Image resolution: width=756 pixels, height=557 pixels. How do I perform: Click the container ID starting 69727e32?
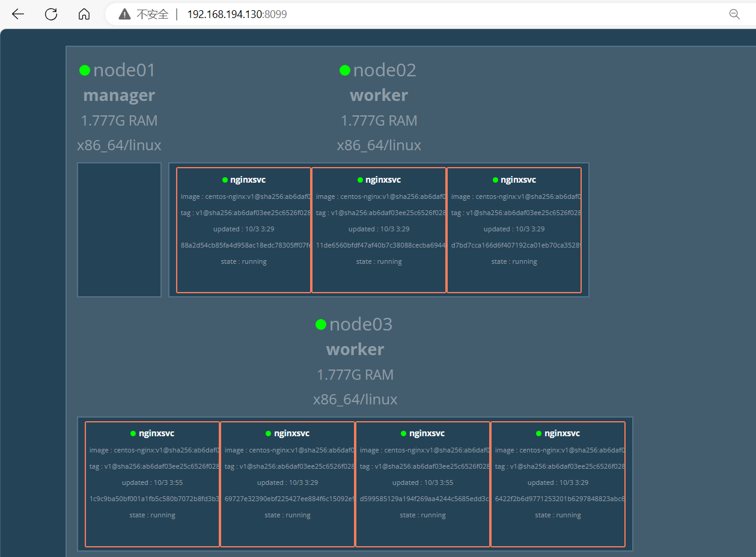[x=289, y=499]
